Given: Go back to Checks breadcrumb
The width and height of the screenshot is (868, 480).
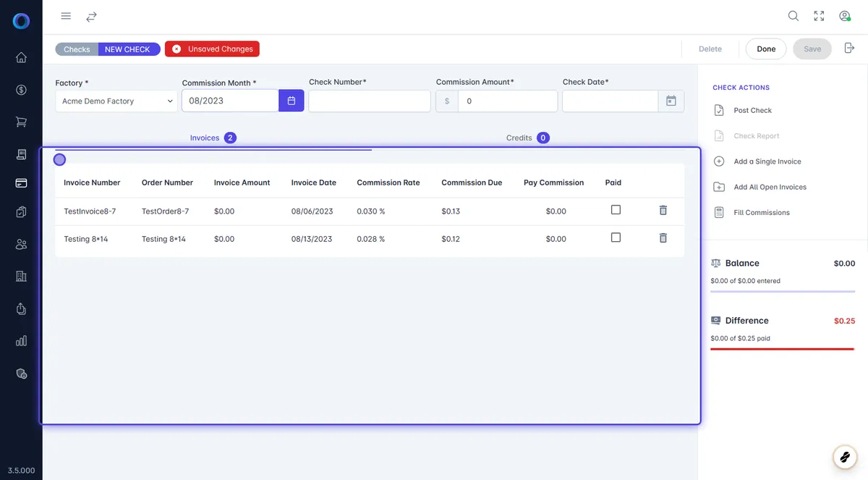Looking at the screenshot, I should click(77, 49).
